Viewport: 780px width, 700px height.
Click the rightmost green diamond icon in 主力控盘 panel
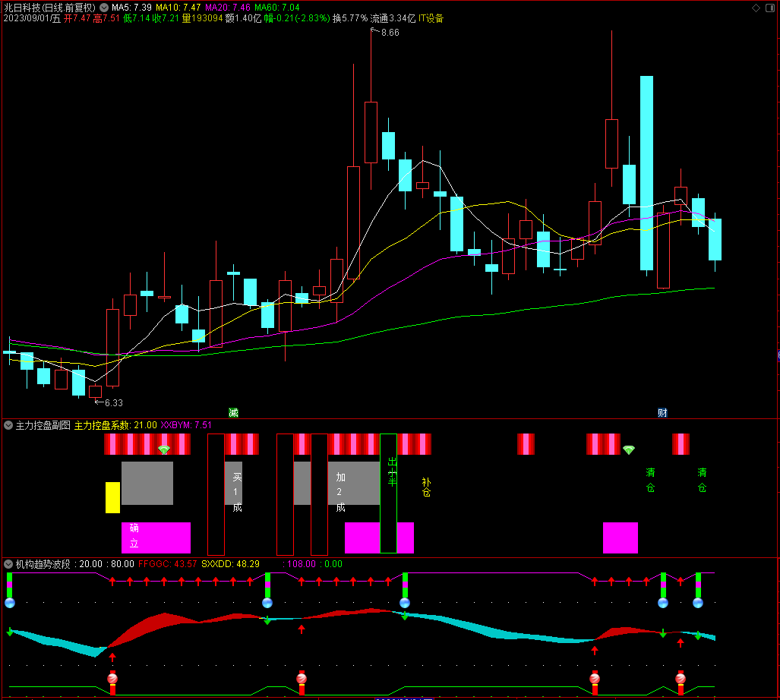pos(629,449)
